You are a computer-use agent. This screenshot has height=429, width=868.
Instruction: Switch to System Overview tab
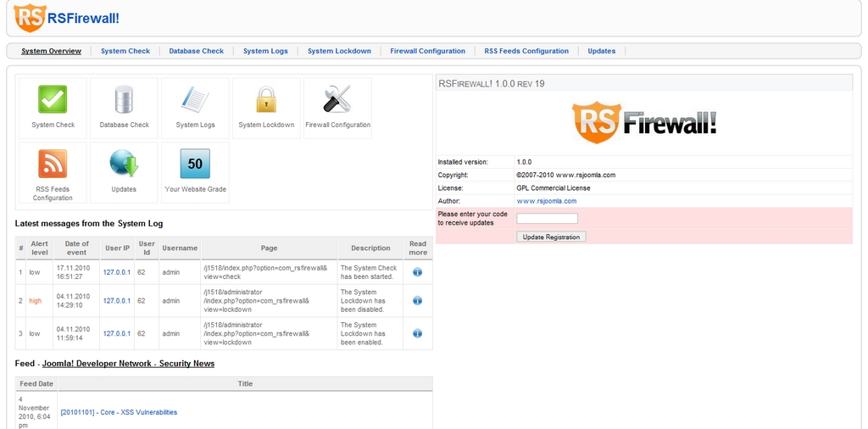click(x=52, y=51)
